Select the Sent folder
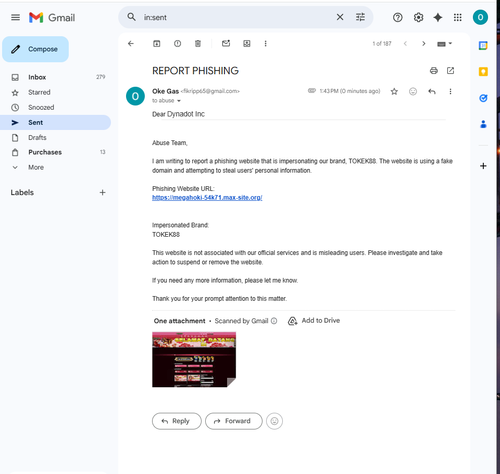Image resolution: width=500 pixels, height=474 pixels. [55, 122]
